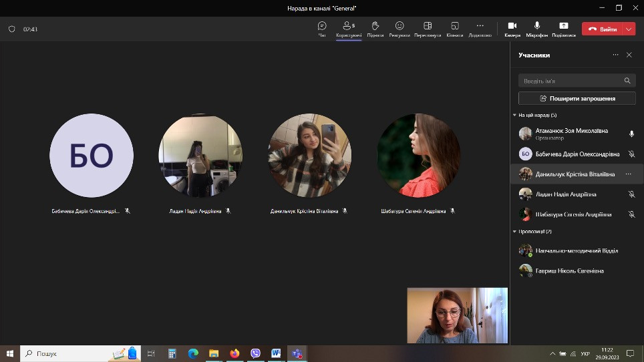Open the meeting Chat panel
The width and height of the screenshot is (644, 362).
(322, 26)
